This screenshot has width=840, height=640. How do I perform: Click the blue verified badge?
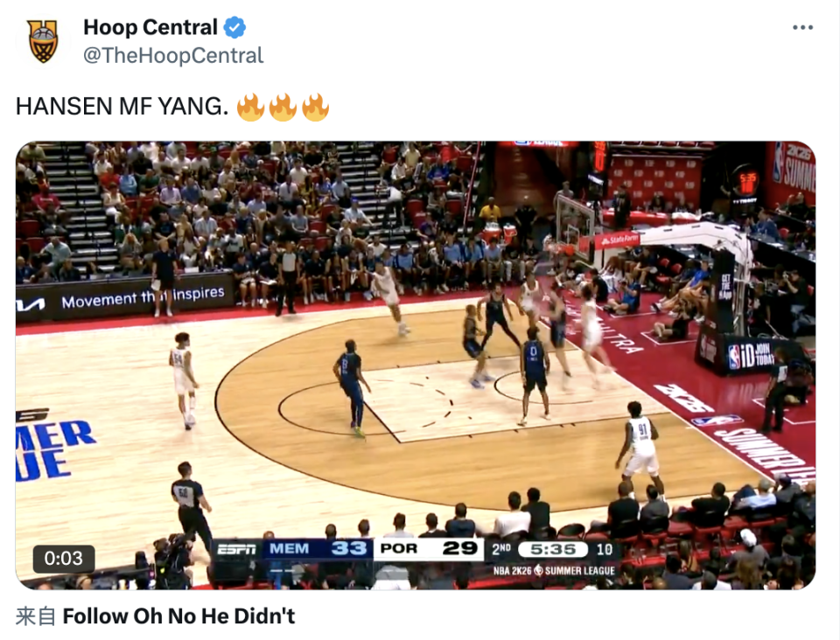point(234,27)
